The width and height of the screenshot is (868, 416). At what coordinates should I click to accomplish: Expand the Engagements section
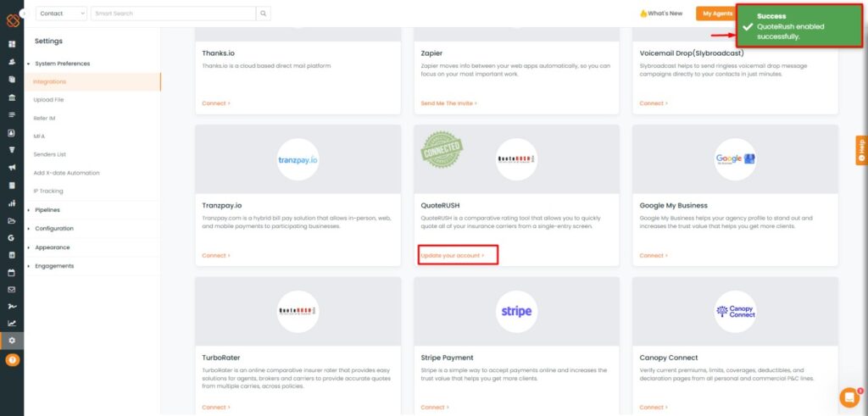[x=54, y=266]
